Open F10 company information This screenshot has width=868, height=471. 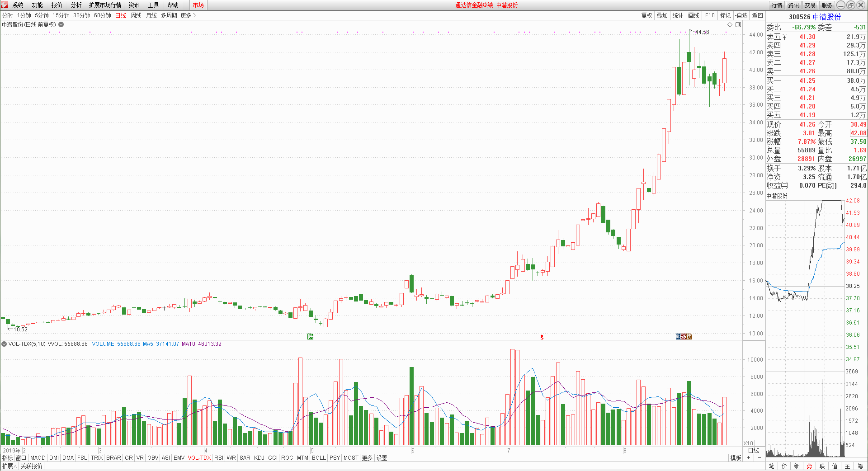tap(710, 15)
